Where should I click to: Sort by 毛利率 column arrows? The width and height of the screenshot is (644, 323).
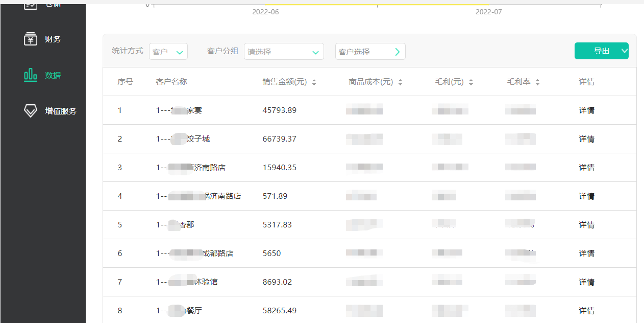click(x=537, y=82)
